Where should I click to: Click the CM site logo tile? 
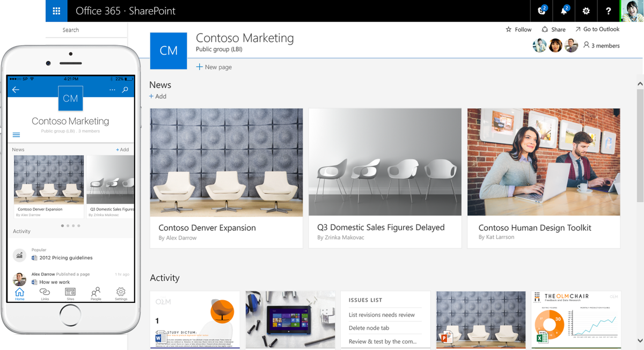pos(169,50)
